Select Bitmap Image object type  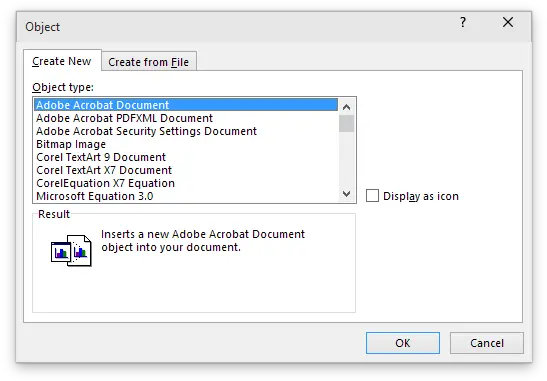point(186,144)
